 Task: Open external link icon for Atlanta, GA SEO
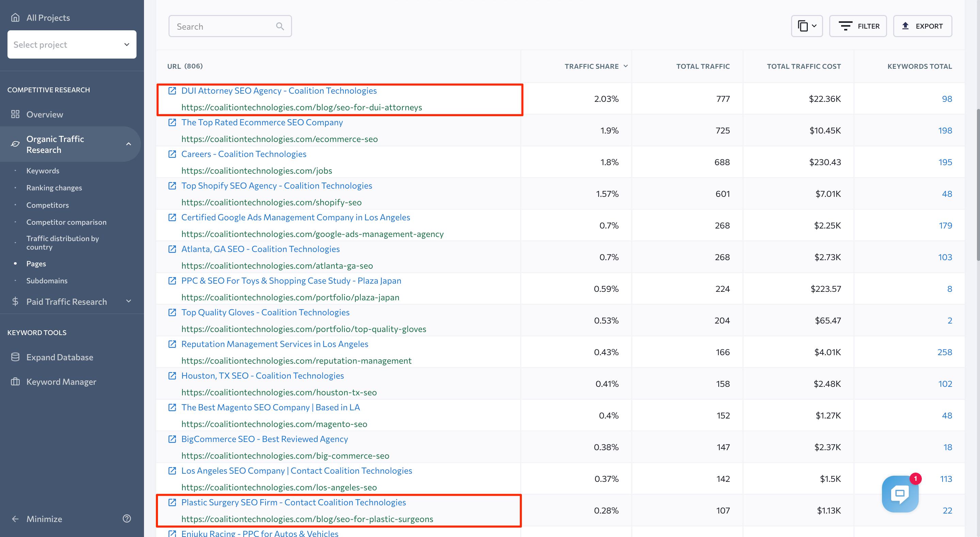click(172, 249)
